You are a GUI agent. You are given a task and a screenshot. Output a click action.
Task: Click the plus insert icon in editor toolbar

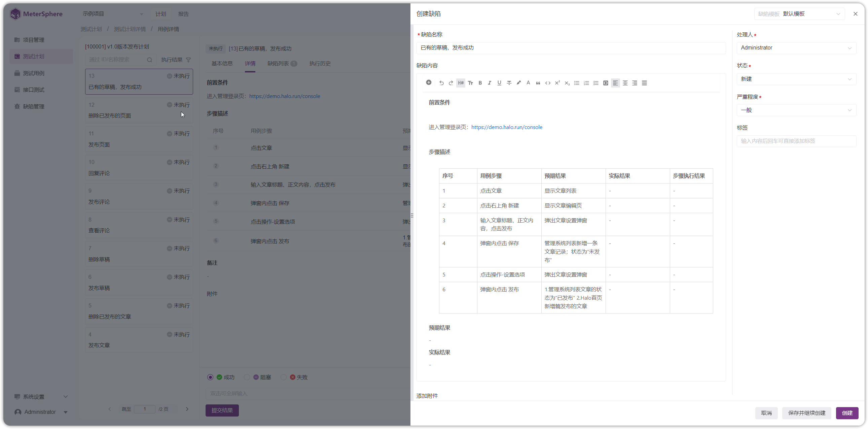coord(429,82)
